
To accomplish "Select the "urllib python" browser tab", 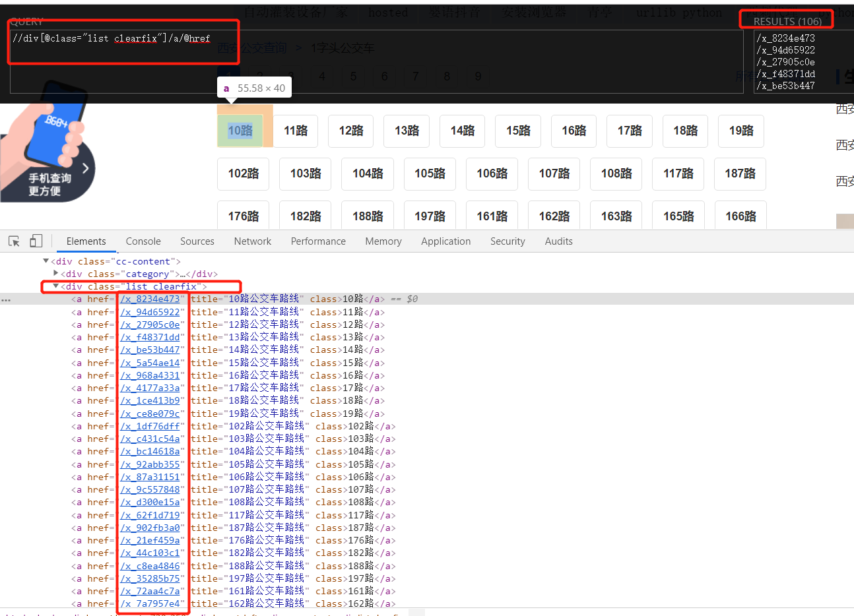I will (678, 13).
